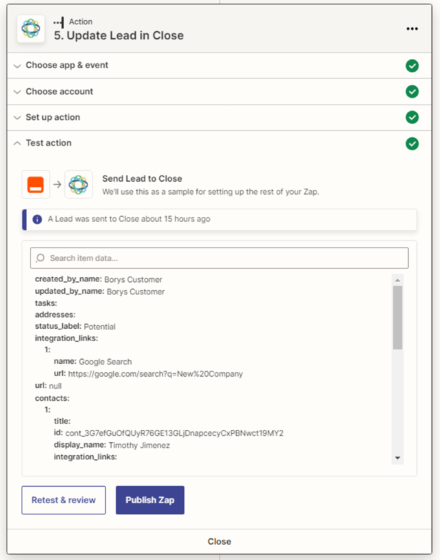Viewport: 440px width, 560px height.
Task: Click the 'A Lead was sent to Close' notice
Action: pyautogui.click(x=219, y=219)
